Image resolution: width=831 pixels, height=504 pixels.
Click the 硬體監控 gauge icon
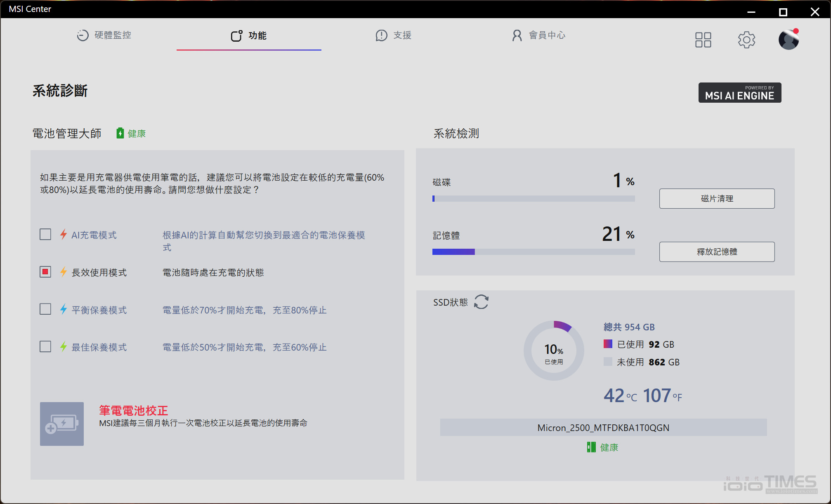coord(83,35)
